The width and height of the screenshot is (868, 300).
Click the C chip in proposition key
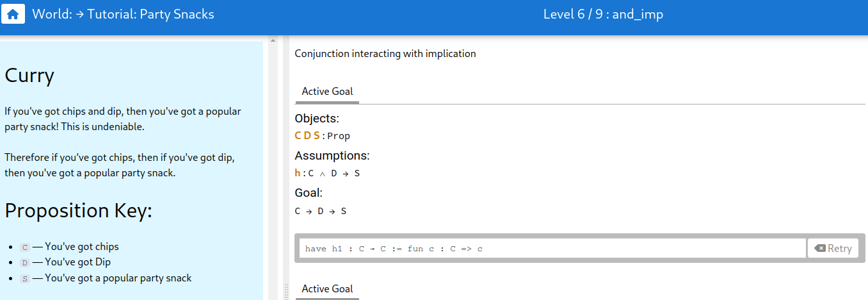pos(25,247)
